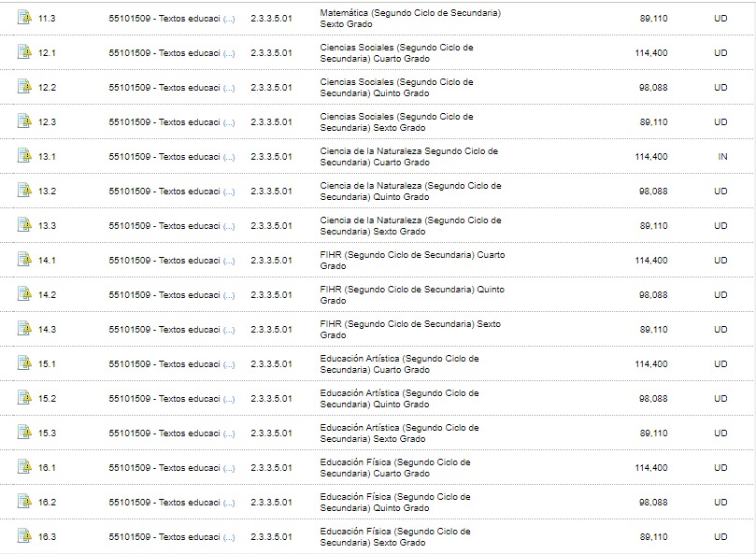Open the (...) link for item 15.2

pyautogui.click(x=229, y=399)
